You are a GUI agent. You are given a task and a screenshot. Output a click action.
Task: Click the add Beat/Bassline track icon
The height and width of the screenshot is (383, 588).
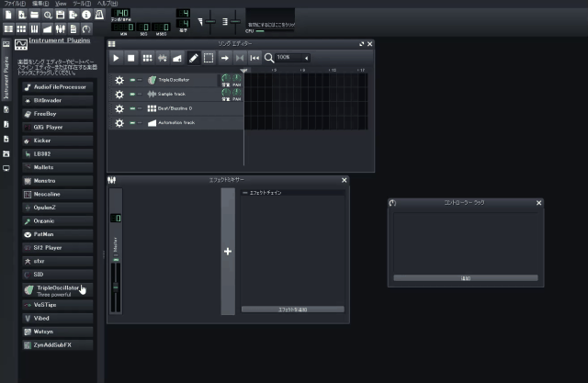click(147, 58)
